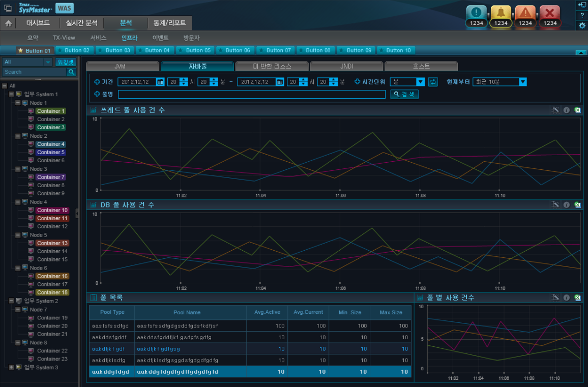Open the orange warning triangle alert indicator

[525, 14]
